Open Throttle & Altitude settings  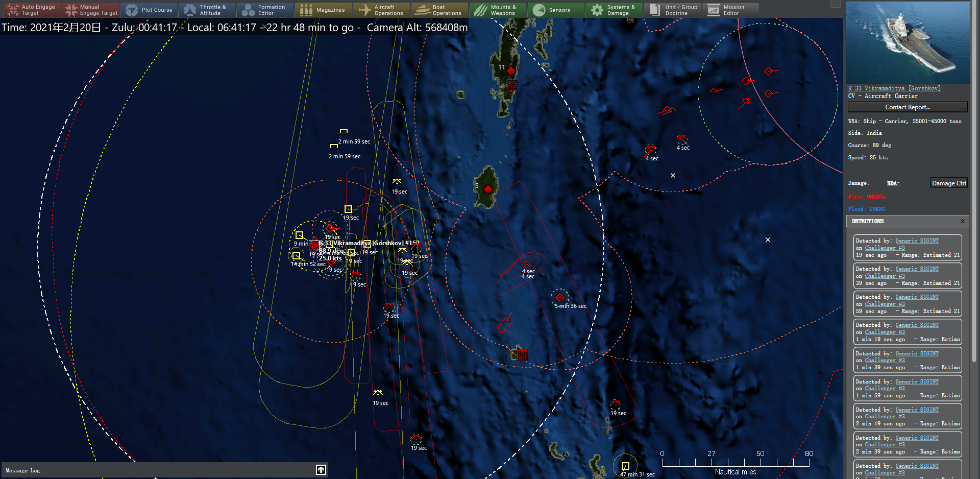207,10
